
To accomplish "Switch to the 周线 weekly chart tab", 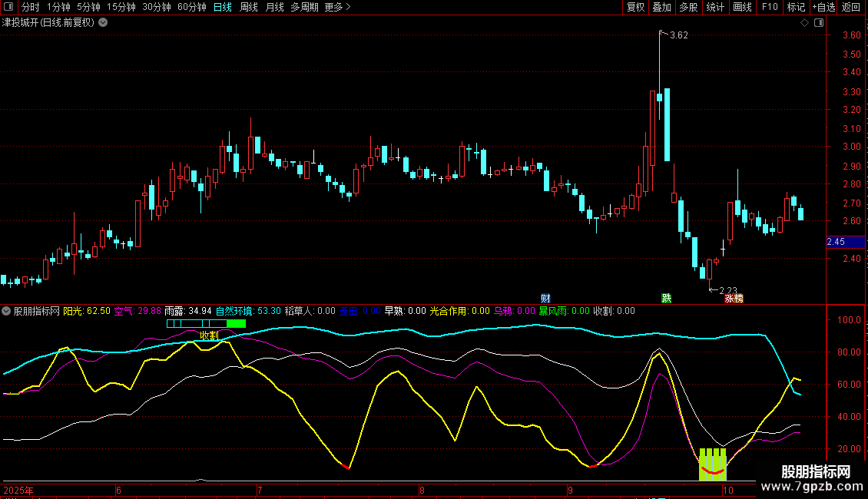I will coord(249,7).
